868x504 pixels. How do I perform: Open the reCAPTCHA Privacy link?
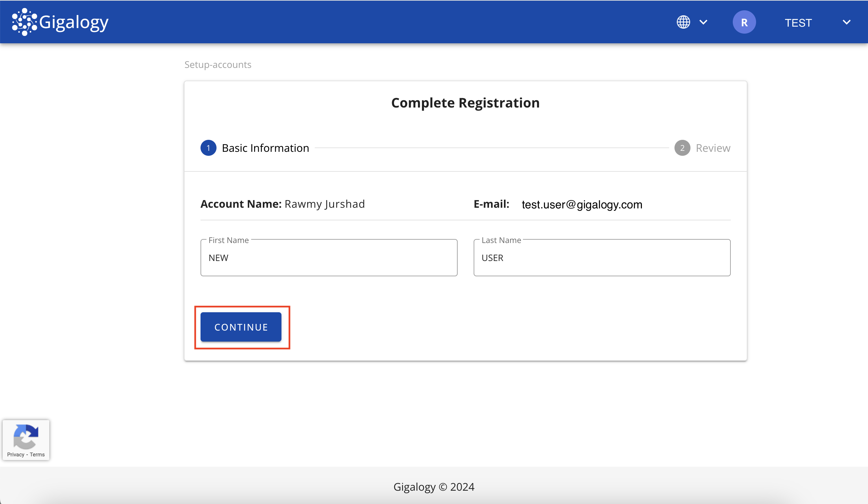point(16,454)
